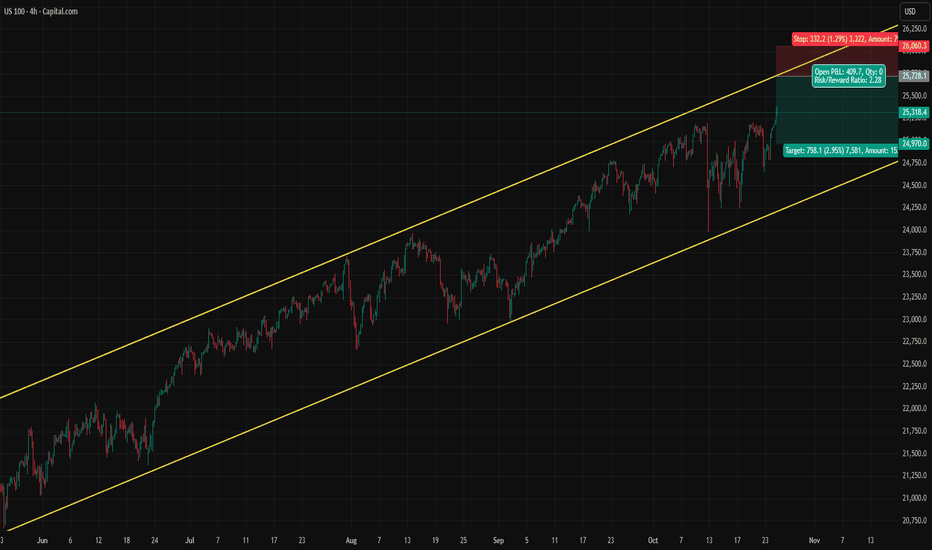Click the US 100 4h Capital.com chart title
This screenshot has height=550, width=932.
40,11
